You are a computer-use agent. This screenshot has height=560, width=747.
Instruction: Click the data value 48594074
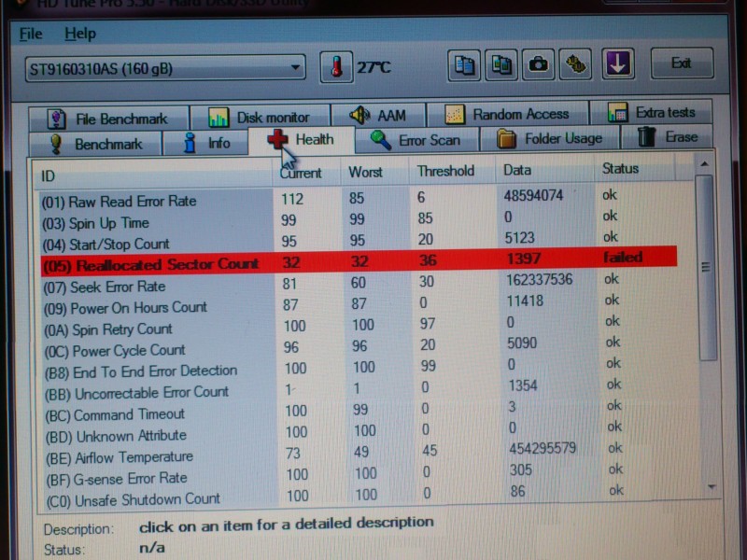click(x=533, y=195)
